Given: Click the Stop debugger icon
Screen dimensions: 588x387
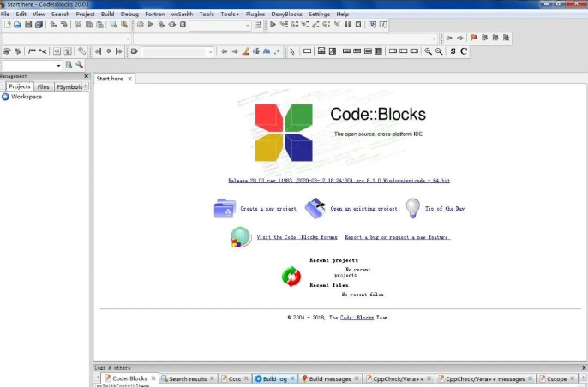Looking at the screenshot, I should [x=358, y=25].
